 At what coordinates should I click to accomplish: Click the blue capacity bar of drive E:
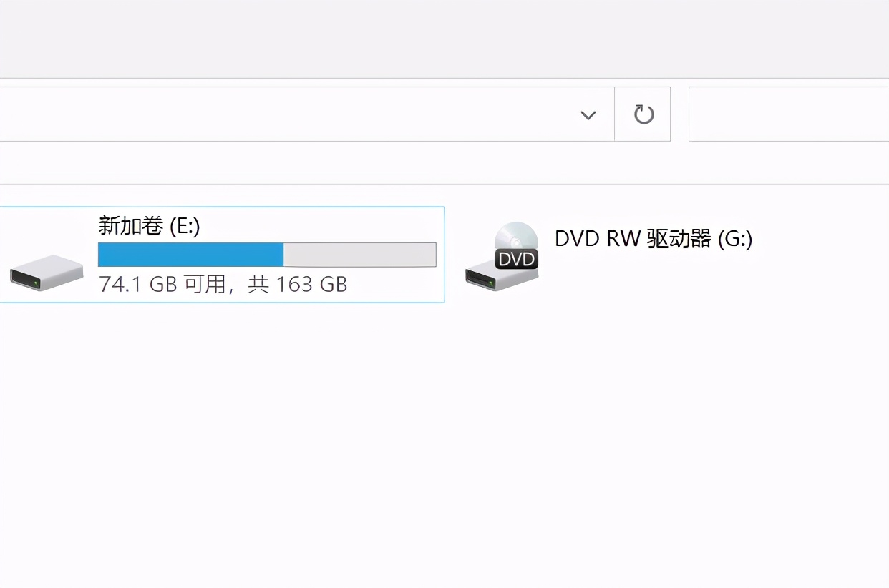tap(190, 255)
